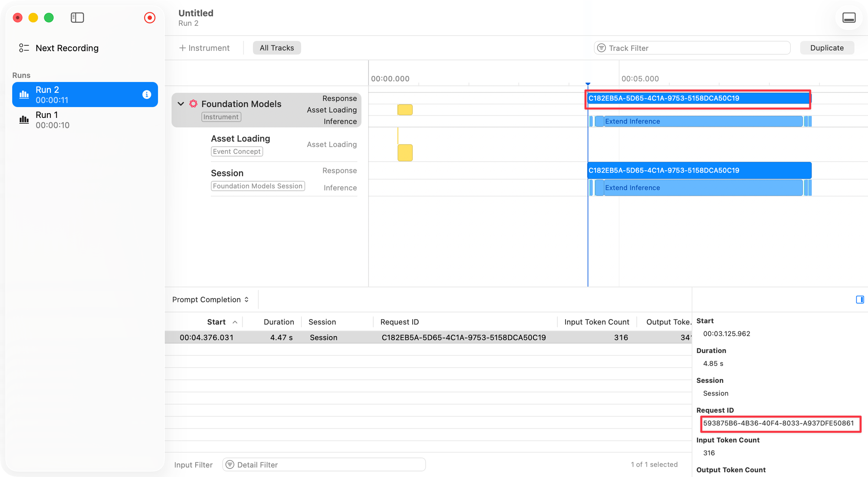This screenshot has width=868, height=477.
Task: Toggle the sidebar visibility icon
Action: 77,18
